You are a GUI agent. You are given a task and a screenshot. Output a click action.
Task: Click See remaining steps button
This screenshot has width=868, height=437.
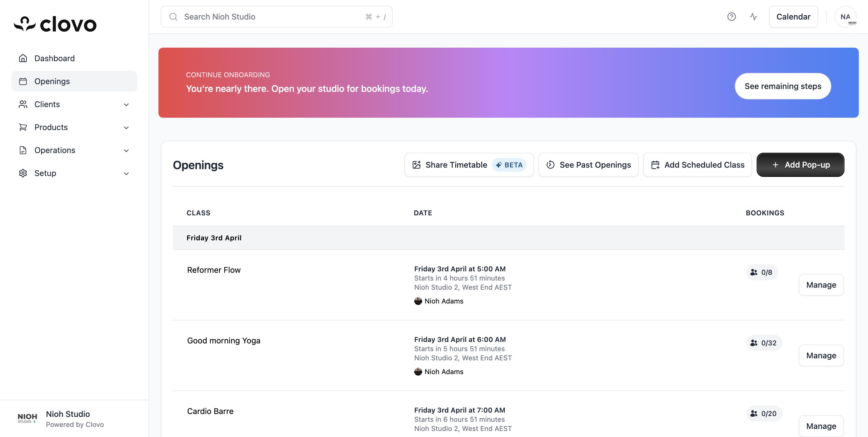tap(783, 86)
